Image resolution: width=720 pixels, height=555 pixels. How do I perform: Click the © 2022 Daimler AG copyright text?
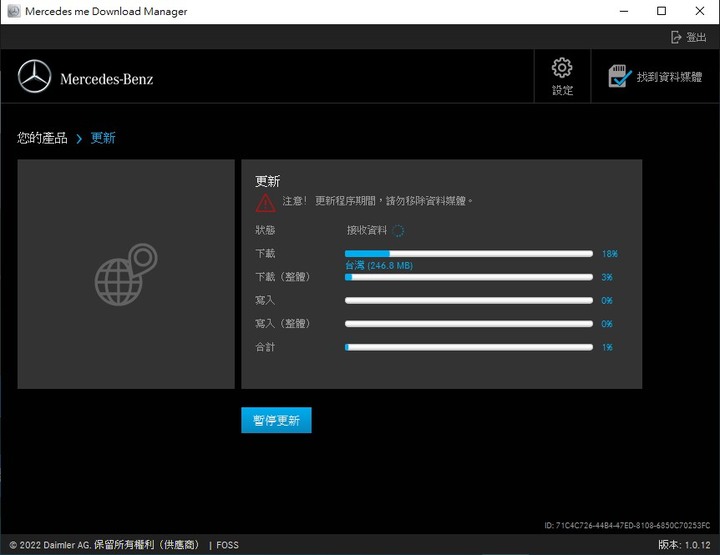(x=104, y=545)
